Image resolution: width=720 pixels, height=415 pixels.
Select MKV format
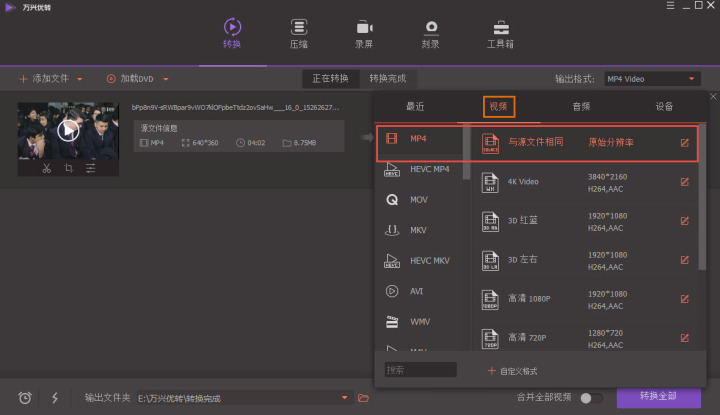pos(420,230)
